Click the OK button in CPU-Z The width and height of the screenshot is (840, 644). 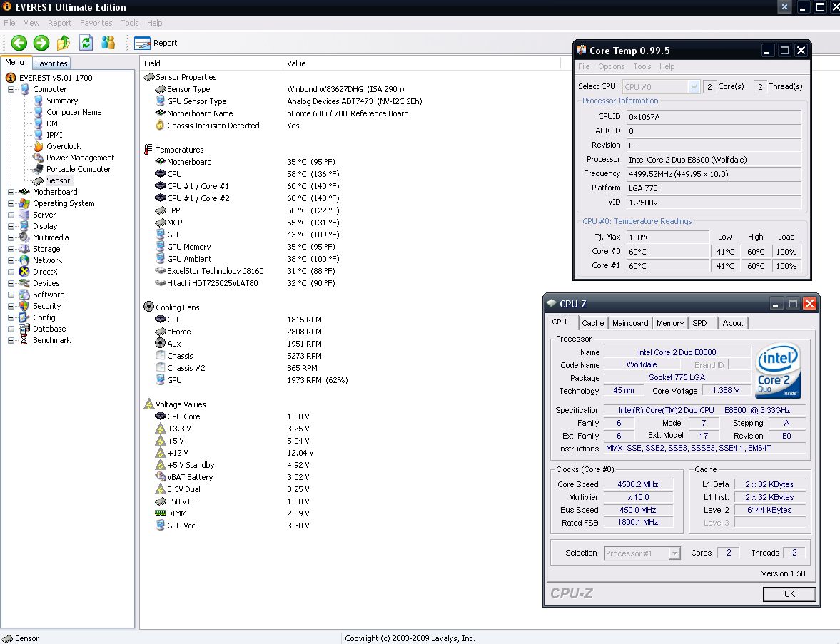click(789, 593)
